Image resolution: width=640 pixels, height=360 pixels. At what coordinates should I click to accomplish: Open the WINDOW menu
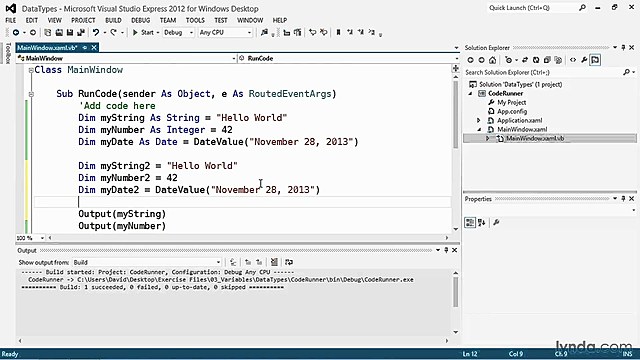(x=250, y=20)
